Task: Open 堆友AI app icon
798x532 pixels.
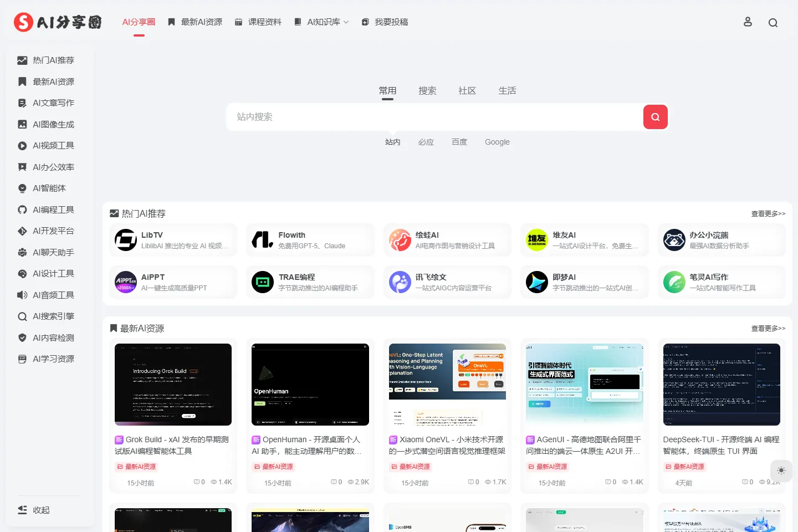Action: point(537,240)
